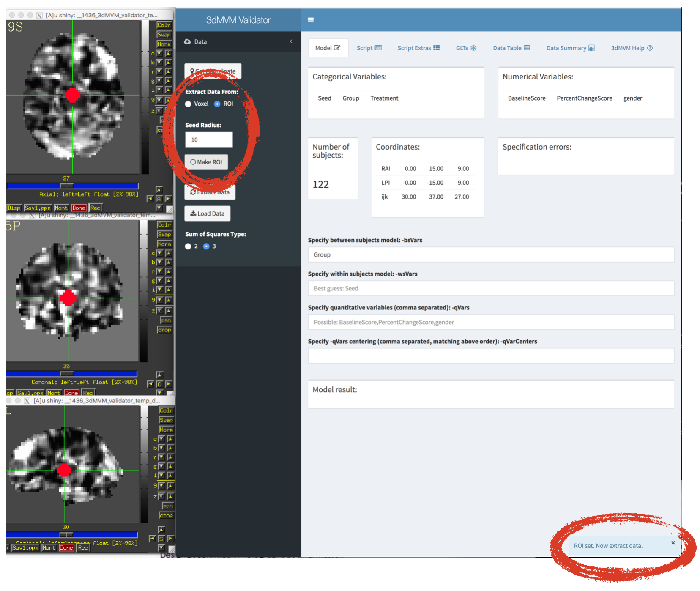
Task: Click Swap in the Sagittal viewer
Action: click(166, 420)
